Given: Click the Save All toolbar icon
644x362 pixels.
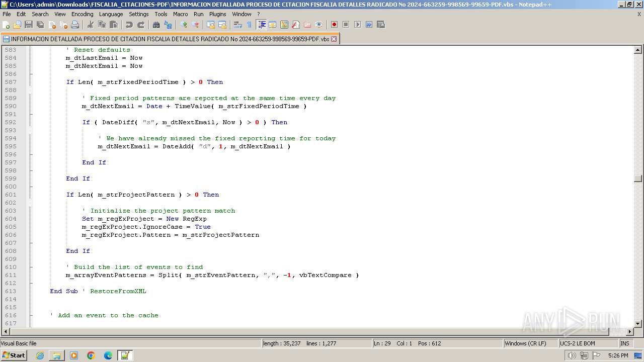Looking at the screenshot, I should click(x=40, y=25).
